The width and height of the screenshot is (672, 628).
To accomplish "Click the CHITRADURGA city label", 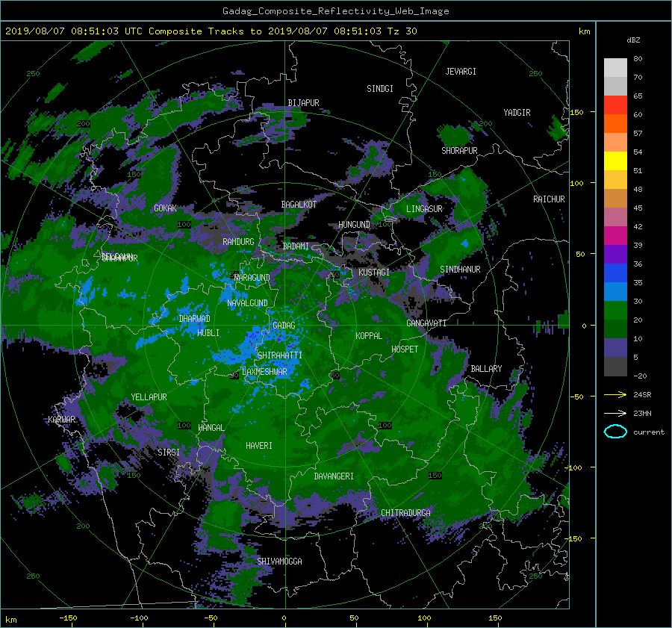I will pos(405,513).
